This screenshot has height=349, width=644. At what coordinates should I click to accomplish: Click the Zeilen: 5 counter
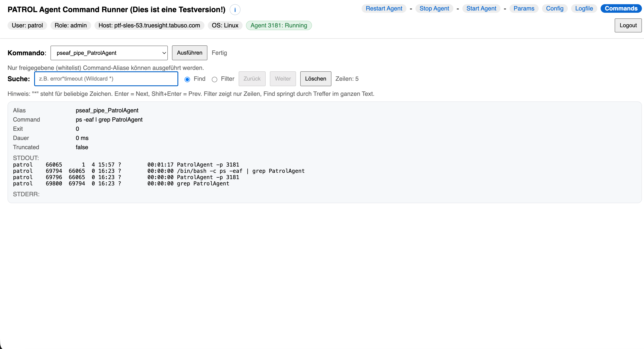[347, 79]
